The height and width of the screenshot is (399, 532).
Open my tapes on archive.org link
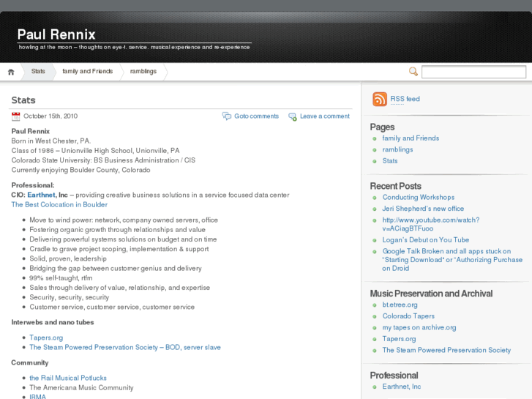[419, 328]
